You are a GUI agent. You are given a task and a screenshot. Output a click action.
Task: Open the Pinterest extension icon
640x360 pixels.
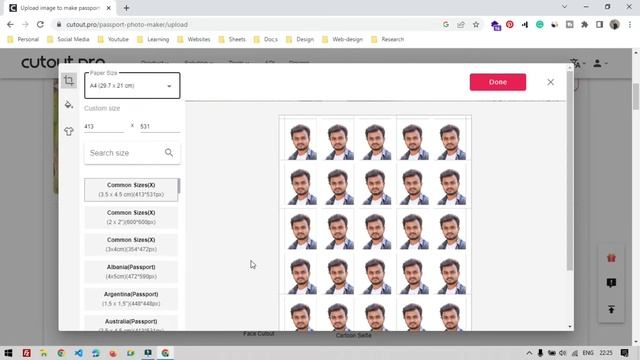(x=510, y=24)
